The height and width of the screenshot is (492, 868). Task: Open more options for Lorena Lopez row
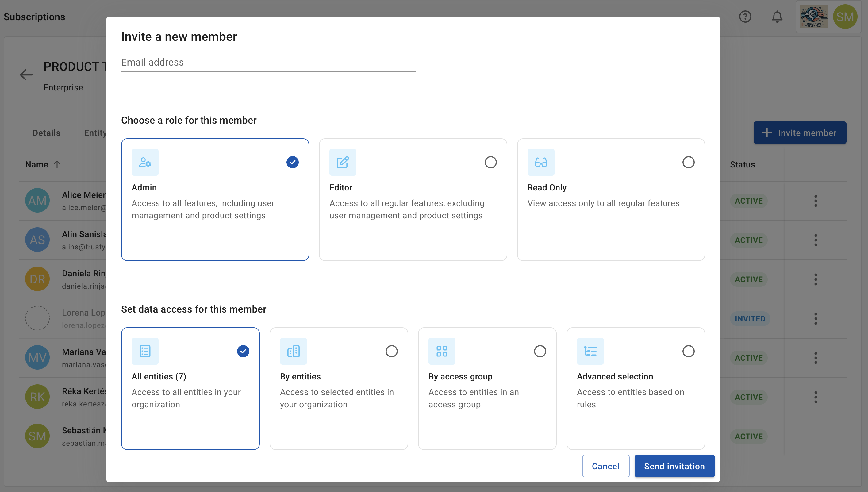click(x=816, y=318)
